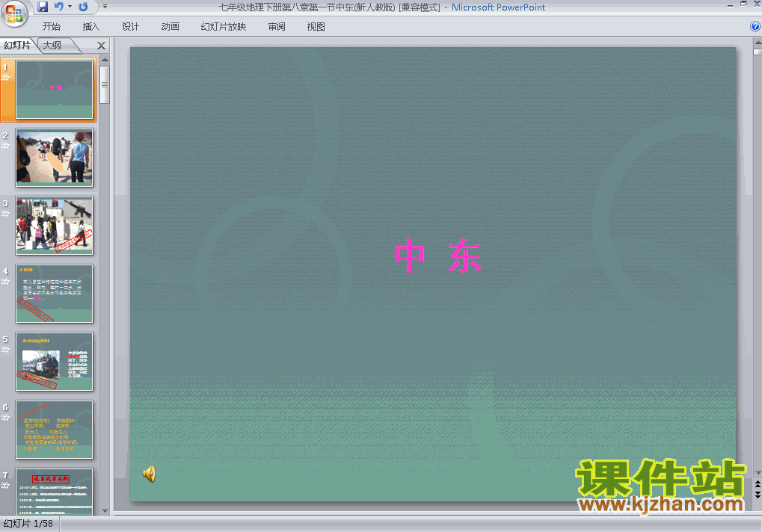
Task: Open the 插入 ribbon tab
Action: [91, 27]
